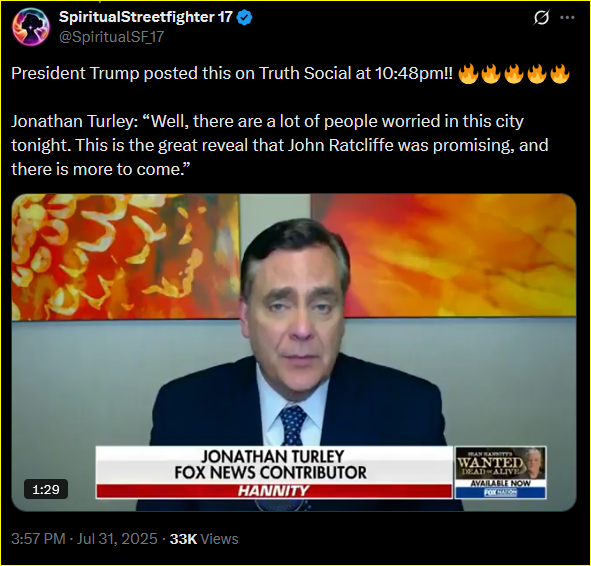Image resolution: width=591 pixels, height=566 pixels.
Task: Open the @SpiritualSF_17 handle link
Action: click(x=111, y=37)
